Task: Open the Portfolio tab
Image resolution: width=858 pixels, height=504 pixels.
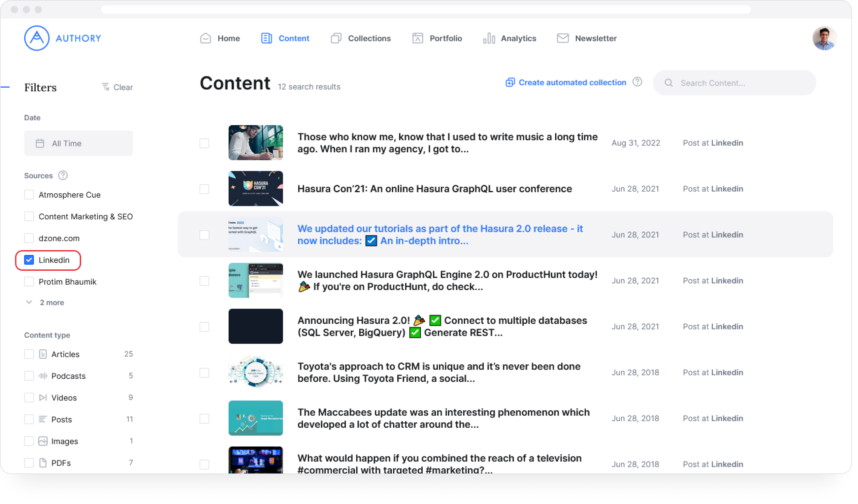Action: tap(437, 38)
